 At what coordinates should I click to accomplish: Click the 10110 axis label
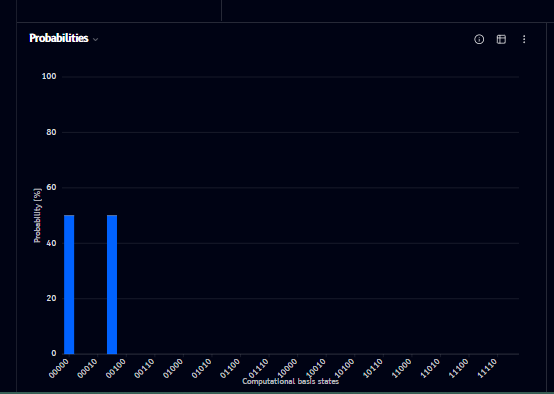click(x=374, y=368)
